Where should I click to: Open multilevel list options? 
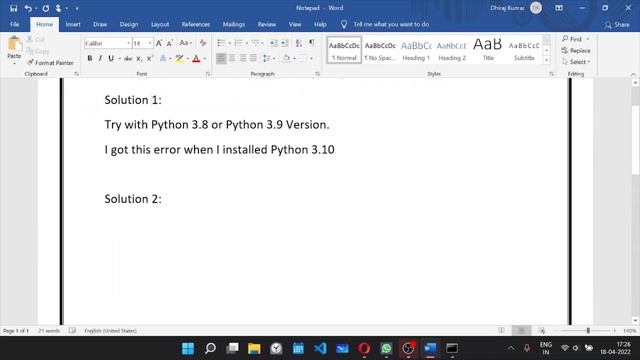pyautogui.click(x=256, y=43)
